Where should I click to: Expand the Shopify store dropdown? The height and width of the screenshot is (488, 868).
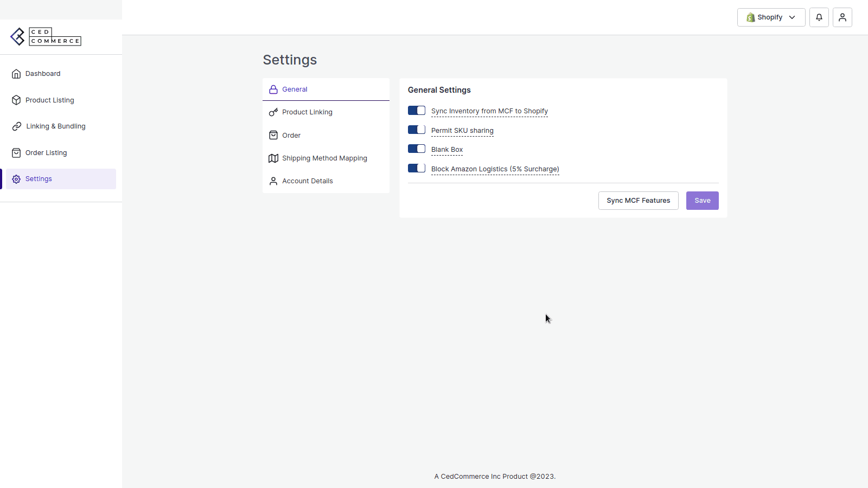coord(792,17)
